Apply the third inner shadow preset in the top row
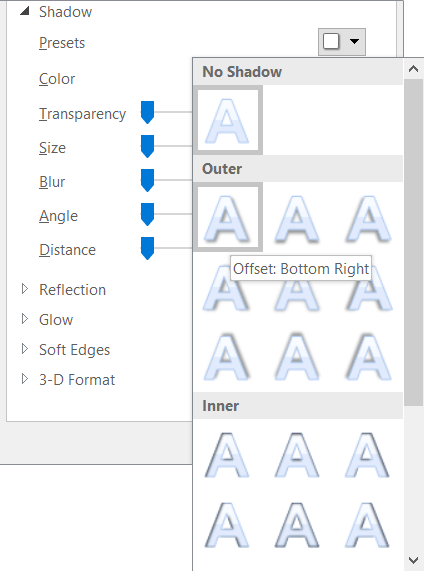Screen dimensions: 424x571 (x=369, y=454)
